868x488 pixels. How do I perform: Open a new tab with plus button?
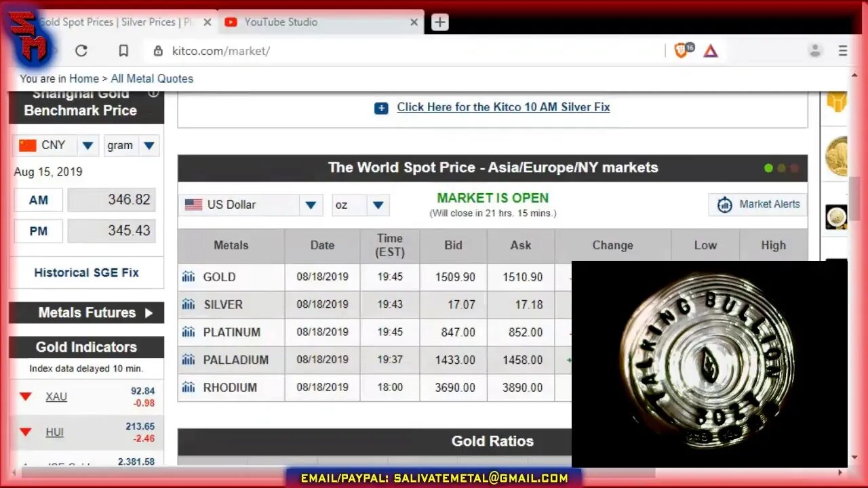coord(440,22)
